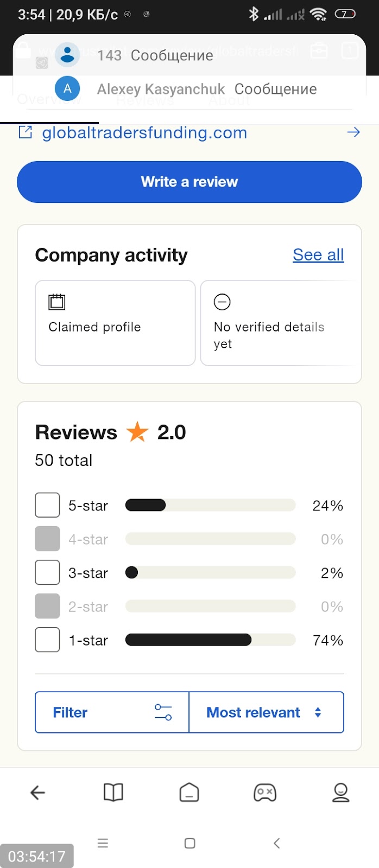Tap the Android recent apps menu icon

click(103, 843)
